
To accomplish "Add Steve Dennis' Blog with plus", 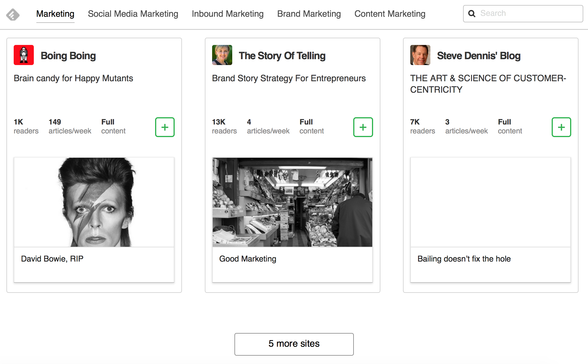I will (x=561, y=127).
